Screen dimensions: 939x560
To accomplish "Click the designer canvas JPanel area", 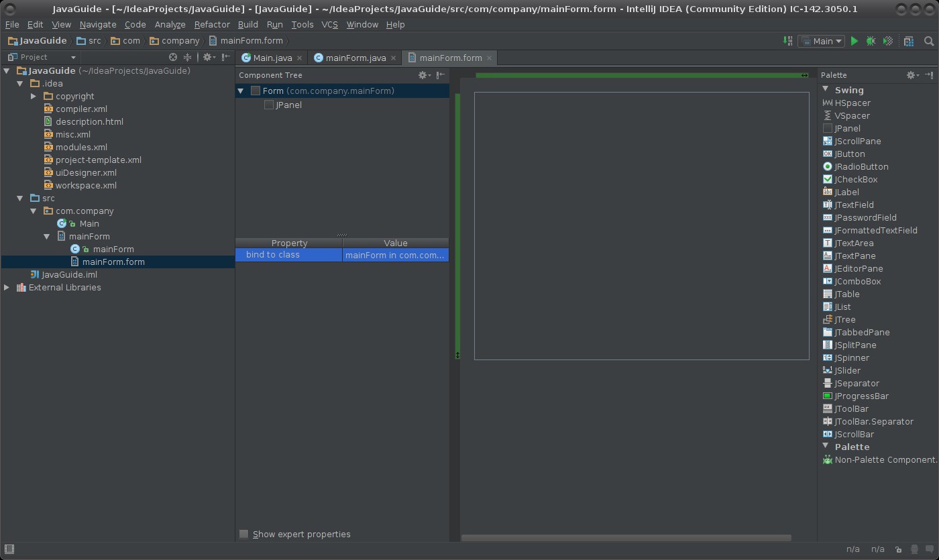I will [641, 226].
